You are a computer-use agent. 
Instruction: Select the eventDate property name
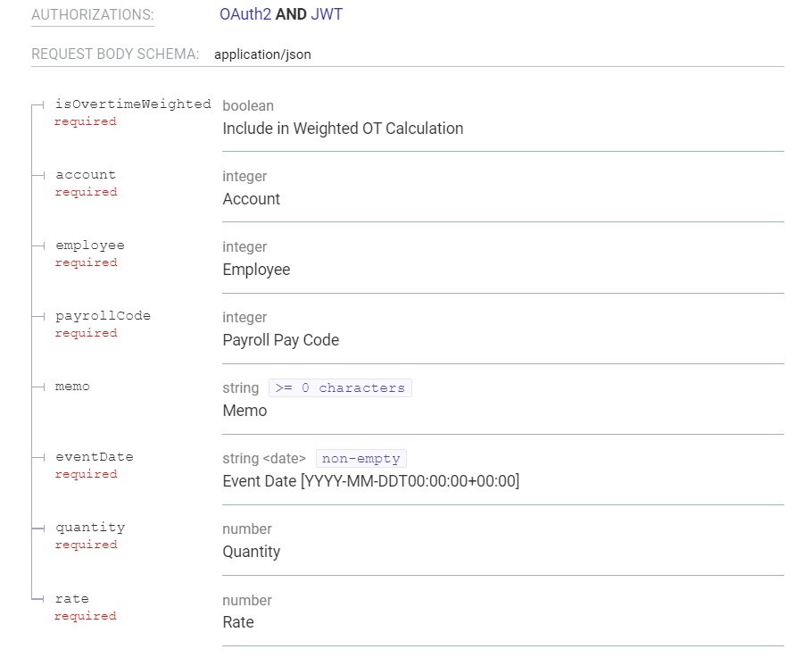(95, 456)
